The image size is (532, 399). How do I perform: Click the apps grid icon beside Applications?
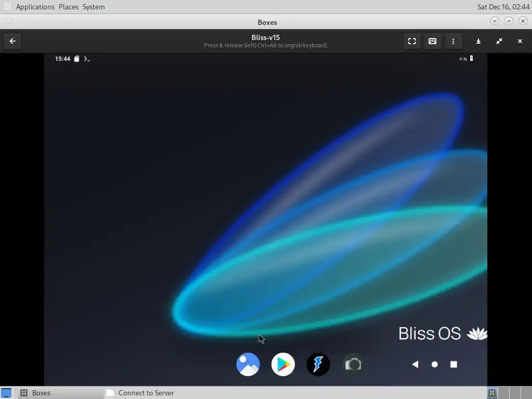[x=7, y=6]
